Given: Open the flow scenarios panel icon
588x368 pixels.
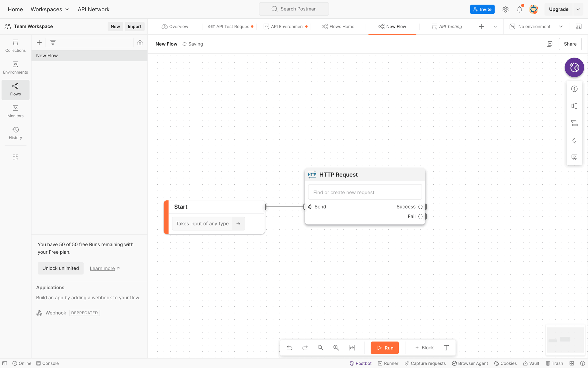Looking at the screenshot, I should tap(574, 123).
